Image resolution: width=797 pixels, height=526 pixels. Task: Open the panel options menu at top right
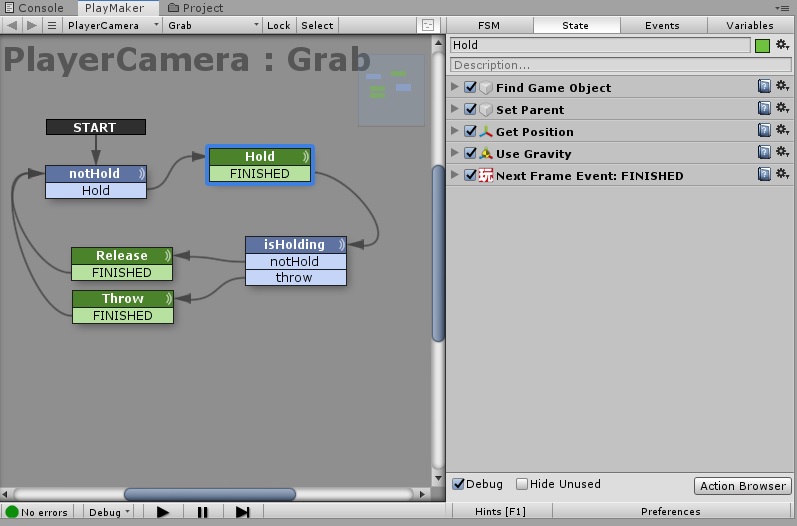(782, 8)
